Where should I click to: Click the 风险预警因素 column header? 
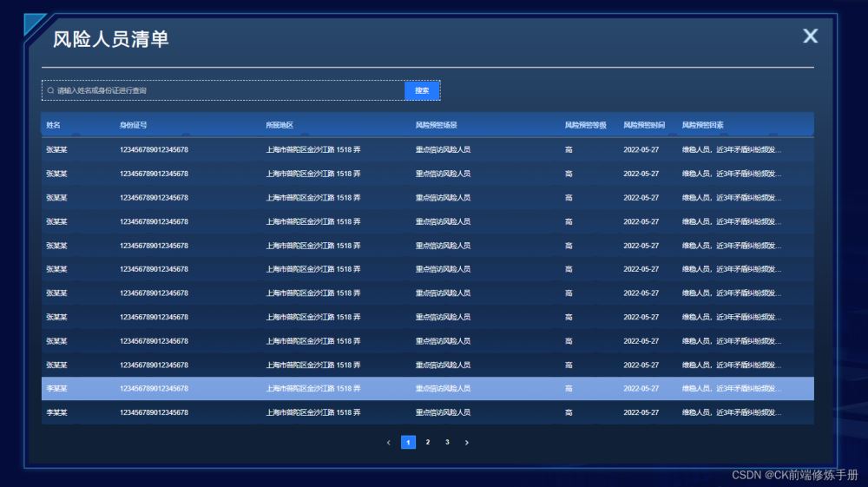(703, 125)
